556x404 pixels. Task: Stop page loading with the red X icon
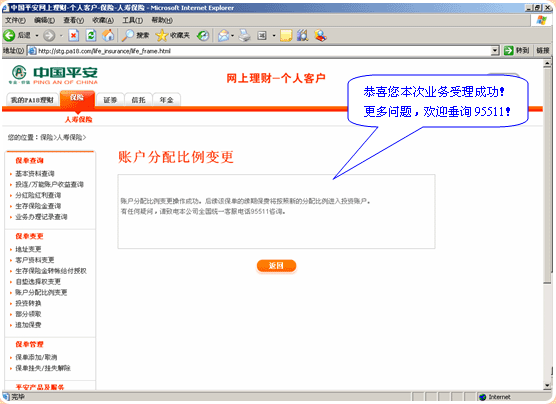tap(73, 35)
